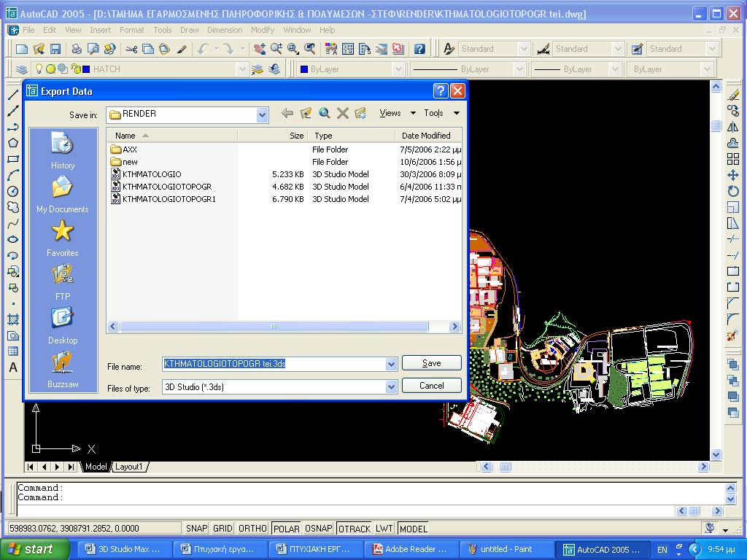Expand the text style Standard dropdown

[x=524, y=49]
